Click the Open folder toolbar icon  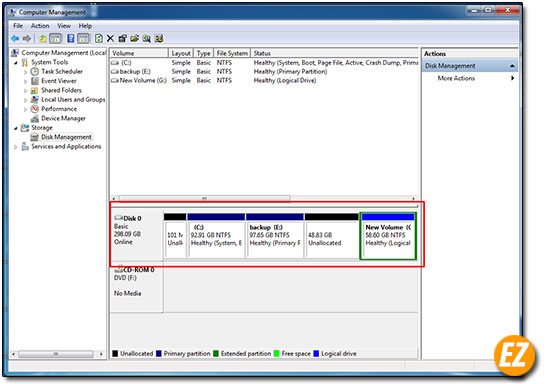click(x=135, y=39)
